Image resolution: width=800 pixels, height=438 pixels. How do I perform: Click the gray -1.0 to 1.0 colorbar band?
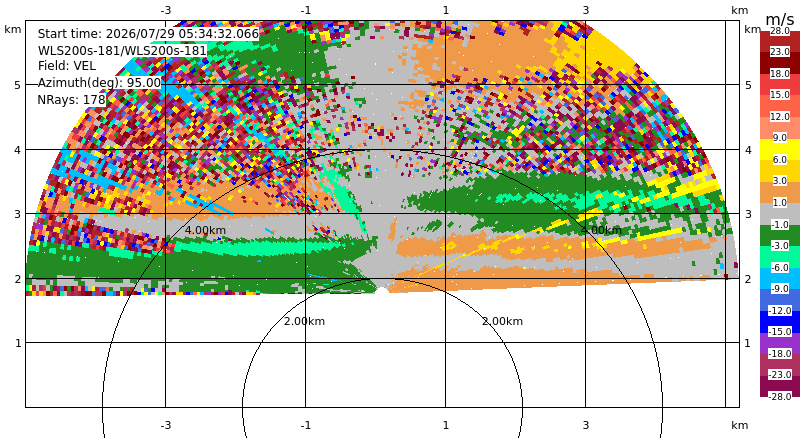click(x=780, y=214)
